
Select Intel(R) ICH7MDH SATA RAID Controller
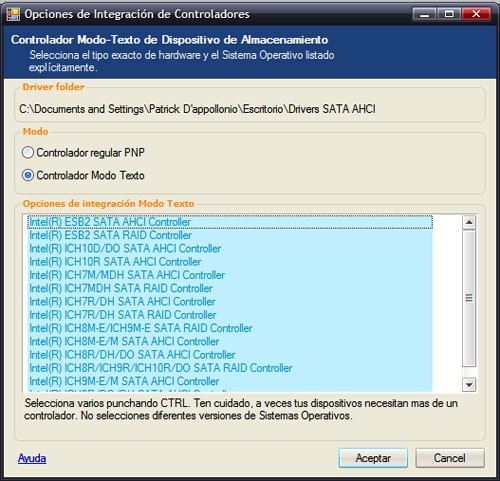tap(230, 289)
